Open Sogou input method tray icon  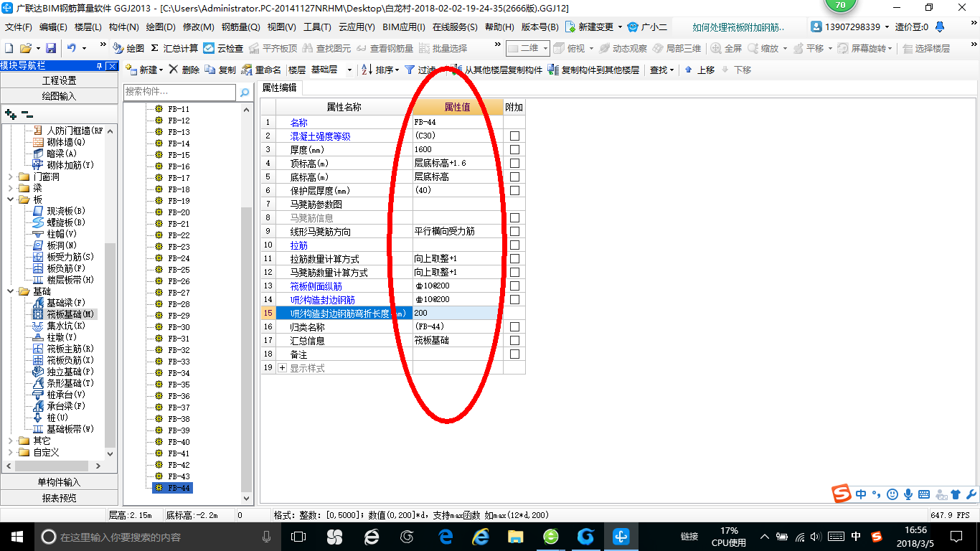pyautogui.click(x=876, y=536)
